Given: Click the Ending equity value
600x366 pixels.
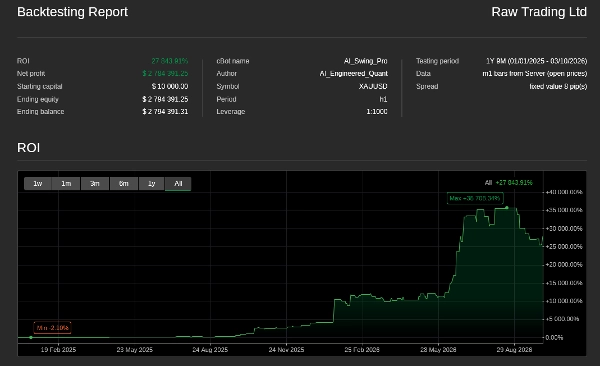Looking at the screenshot, I should click(165, 99).
